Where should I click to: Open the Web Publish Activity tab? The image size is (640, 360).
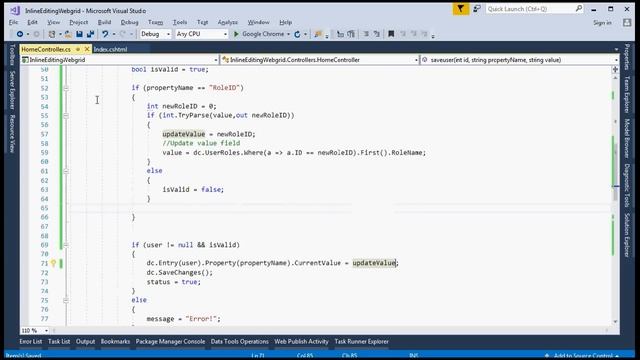coord(301,342)
